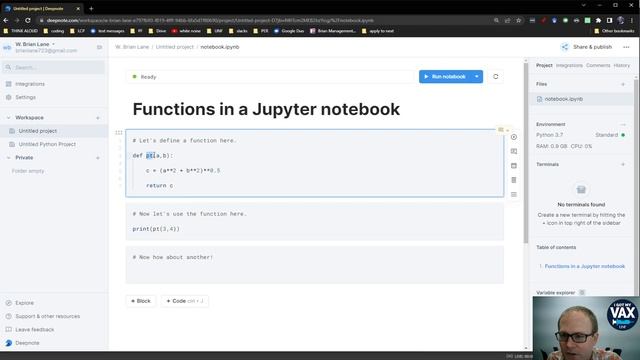Reload the page in the browser
The image size is (640, 360).
[28, 20]
